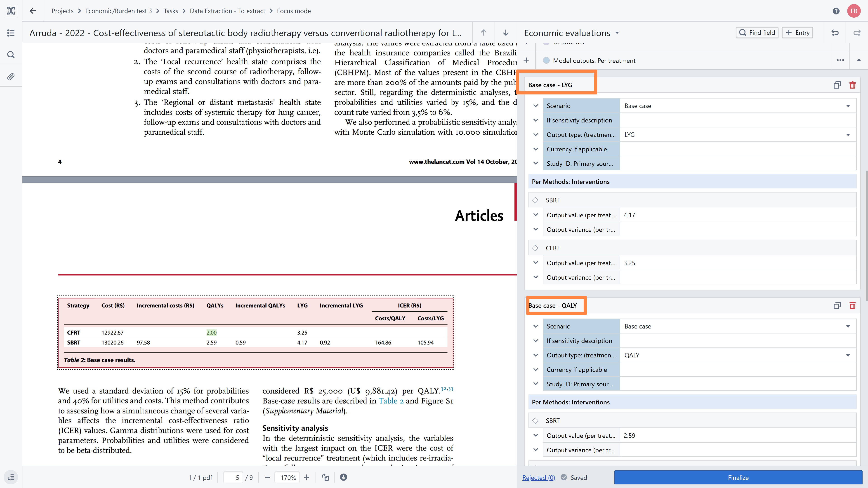Click the Base case - LYG entry title
868x488 pixels.
[550, 85]
